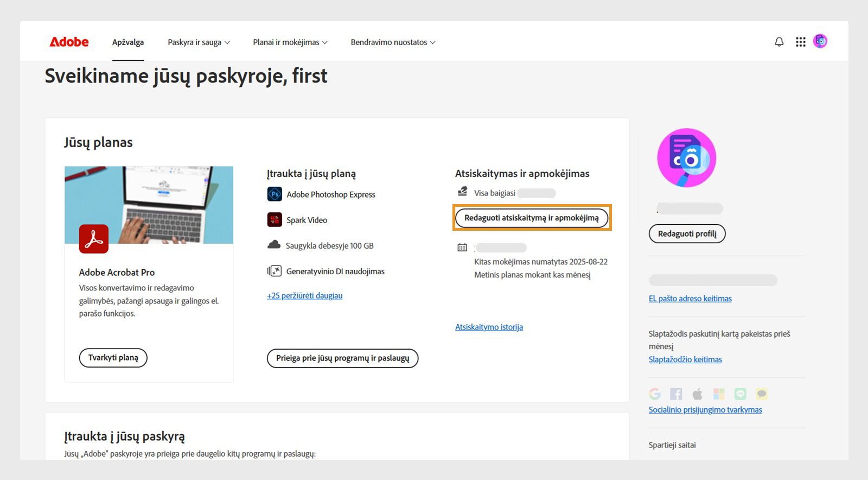Open the notifications bell
Viewport: 868px width, 480px height.
(779, 42)
